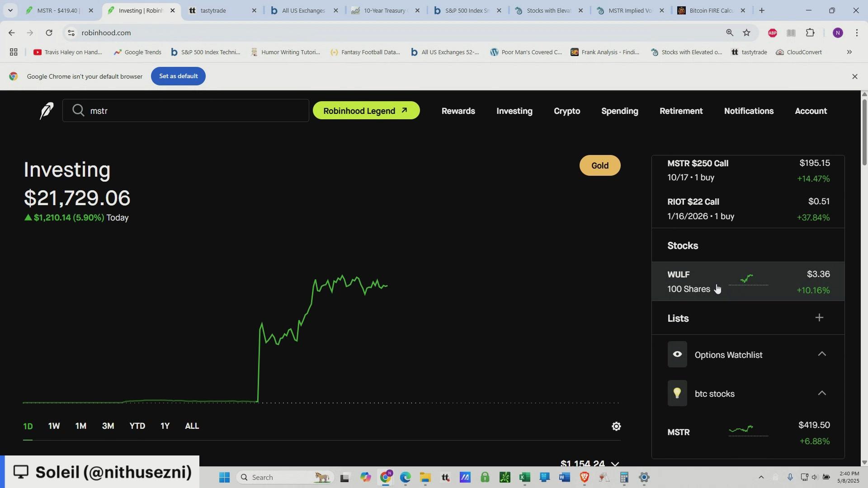Open the tab search dropdown arrow
The image size is (868, 488).
pyautogui.click(x=10, y=10)
